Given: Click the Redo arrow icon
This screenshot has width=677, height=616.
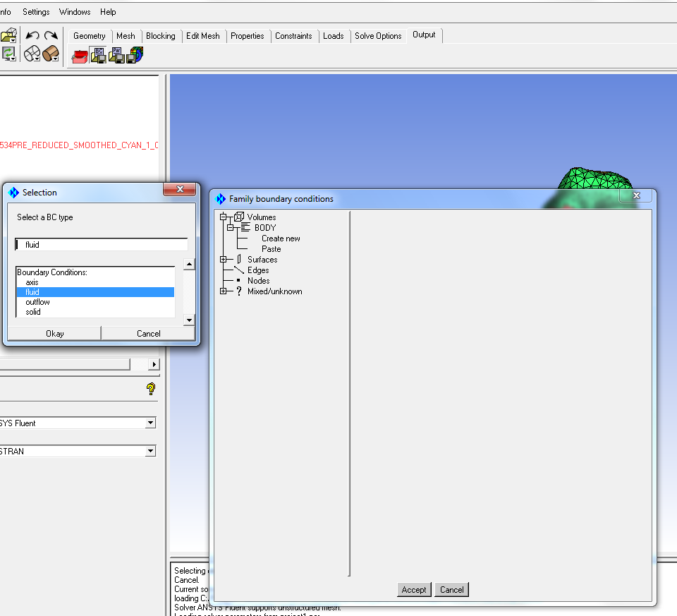Looking at the screenshot, I should click(51, 35).
